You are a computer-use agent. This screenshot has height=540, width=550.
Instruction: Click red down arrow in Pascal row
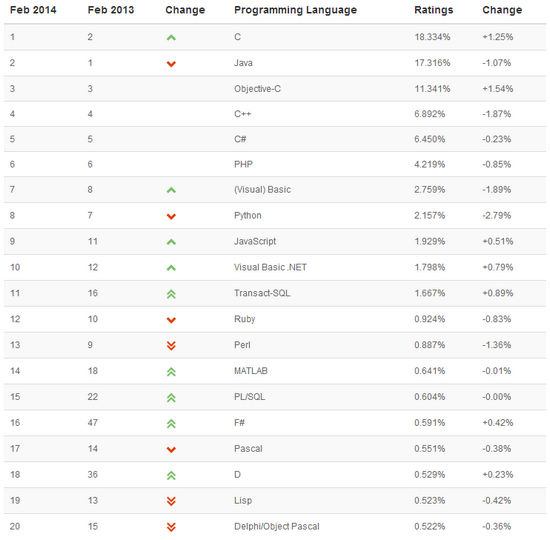[171, 449]
